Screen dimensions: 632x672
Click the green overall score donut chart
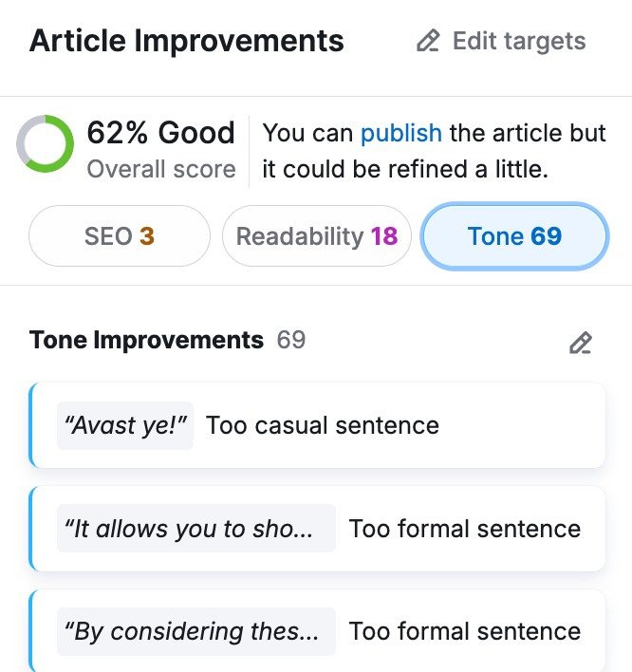click(45, 144)
